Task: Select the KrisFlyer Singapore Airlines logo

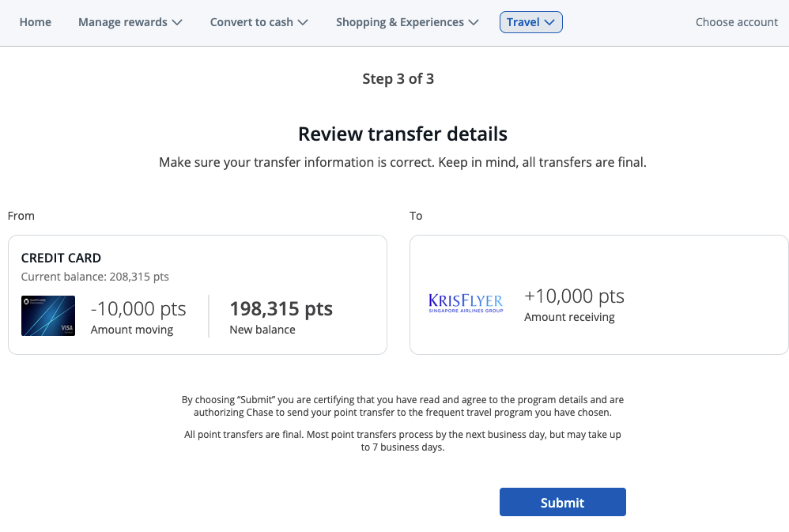Action: [x=465, y=300]
